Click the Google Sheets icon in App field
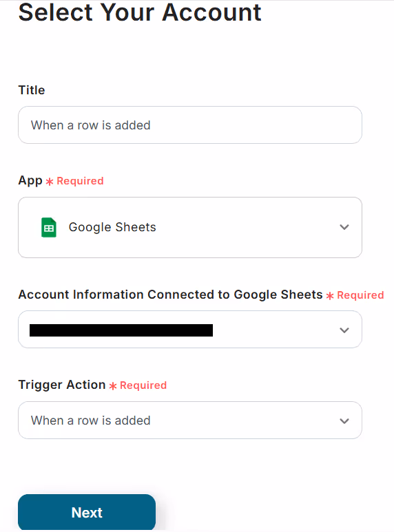Screen dimensions: 394x532 point(49,227)
